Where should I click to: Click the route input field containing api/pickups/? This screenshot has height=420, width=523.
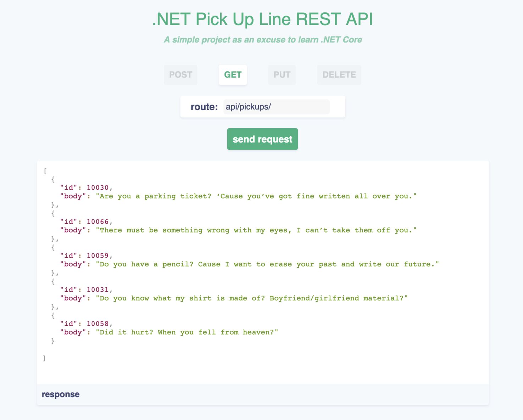(x=277, y=107)
